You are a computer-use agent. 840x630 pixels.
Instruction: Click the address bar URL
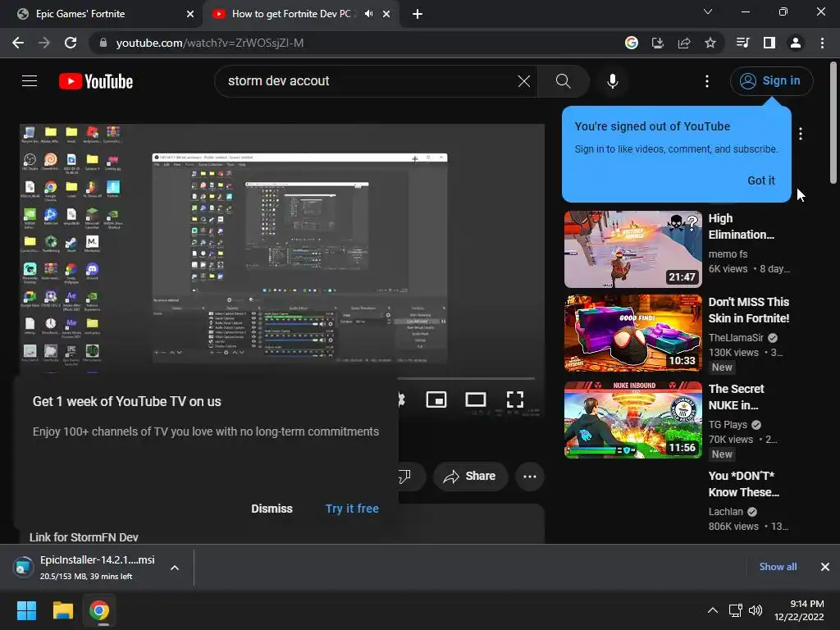coord(209,43)
